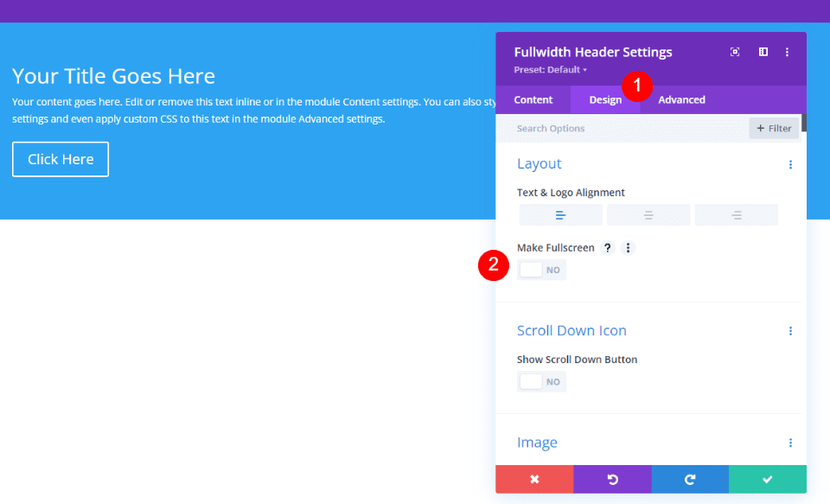
Task: Enable the Make Fullscreen toggle
Action: coord(541,269)
